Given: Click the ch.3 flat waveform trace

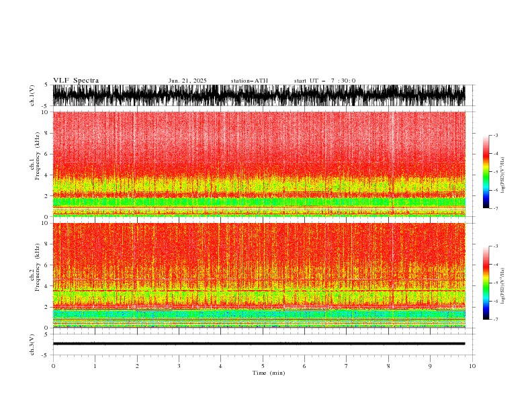Looking at the screenshot, I should [259, 344].
